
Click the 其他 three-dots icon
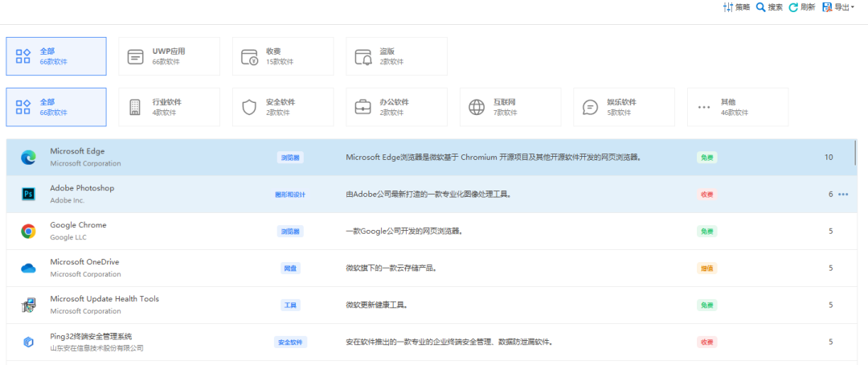(704, 108)
